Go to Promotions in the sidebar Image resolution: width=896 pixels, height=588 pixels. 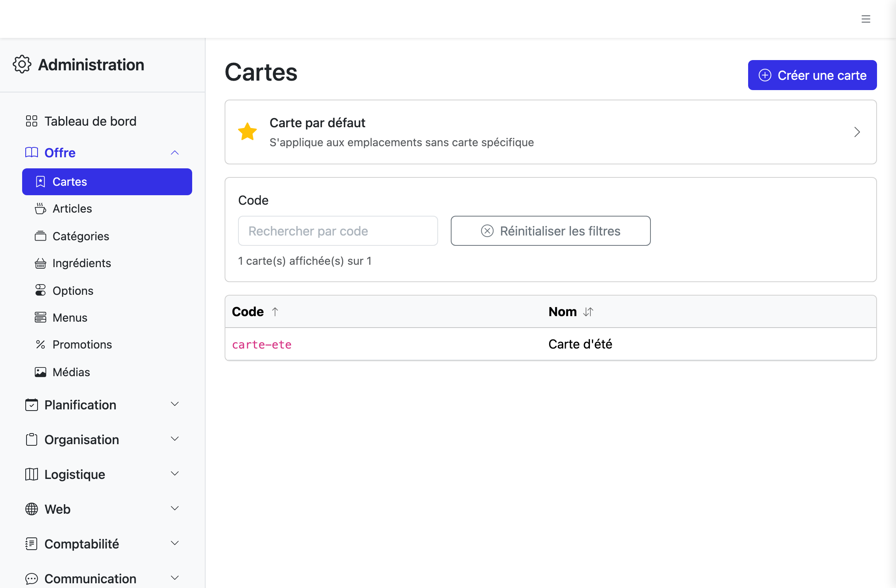click(x=107, y=345)
